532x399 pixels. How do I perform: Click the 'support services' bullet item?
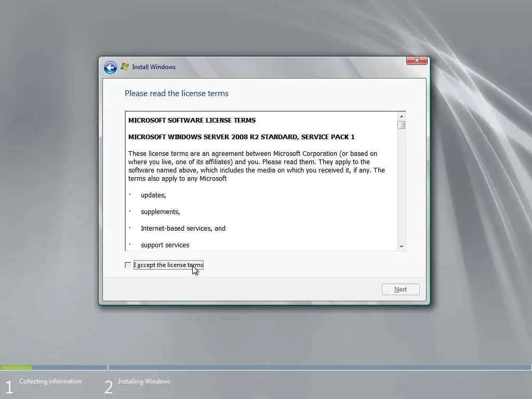click(165, 245)
